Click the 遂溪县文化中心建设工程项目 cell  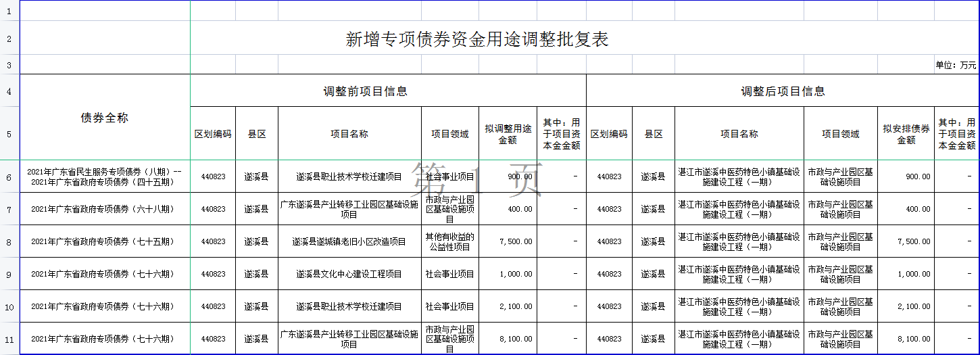click(349, 274)
